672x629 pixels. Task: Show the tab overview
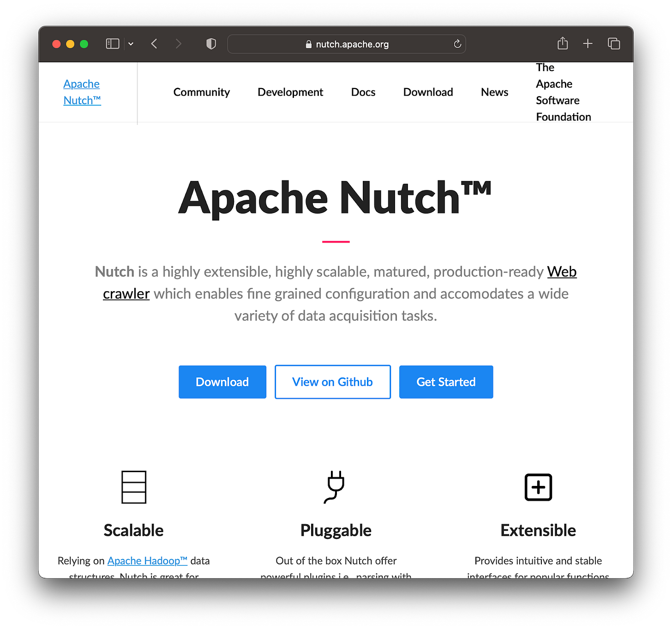tap(614, 44)
